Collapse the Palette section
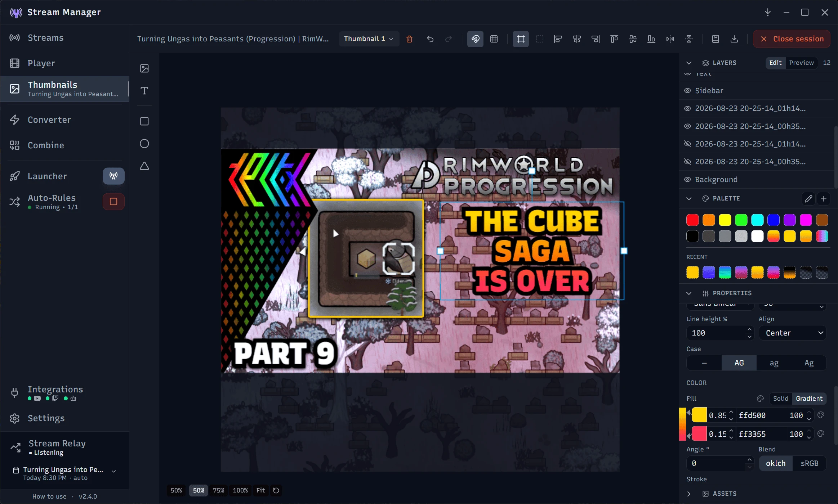The height and width of the screenshot is (504, 838). (x=689, y=199)
